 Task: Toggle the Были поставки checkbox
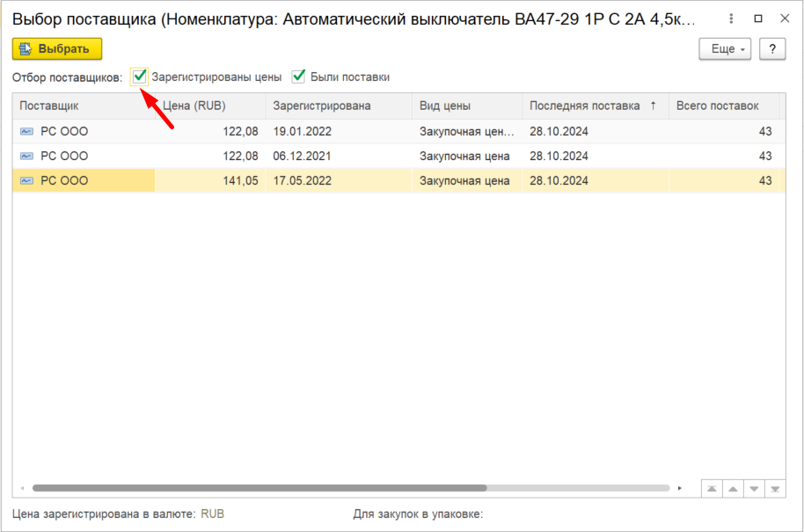(298, 77)
